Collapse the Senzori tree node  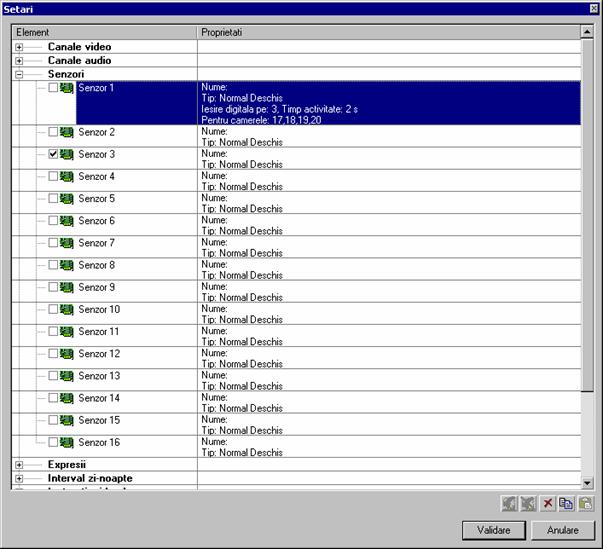pyautogui.click(x=19, y=75)
